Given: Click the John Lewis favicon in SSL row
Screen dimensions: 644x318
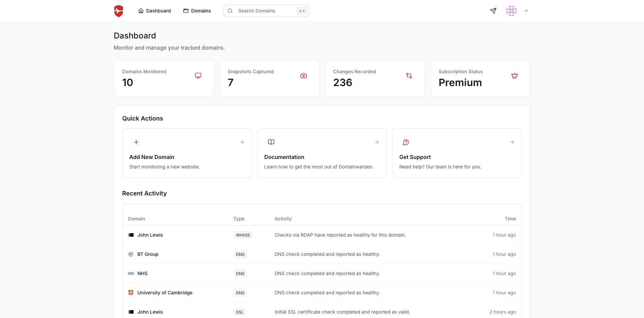Looking at the screenshot, I should coord(131,312).
